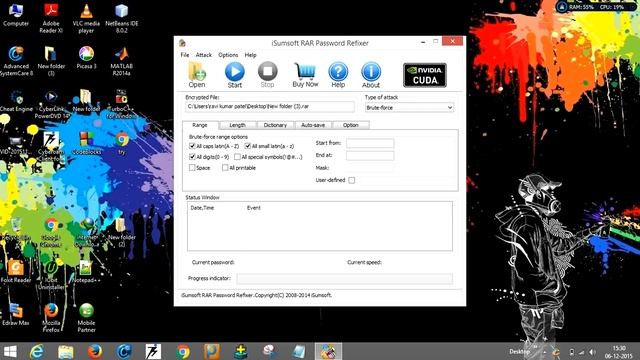Switch to the Option tab
This screenshot has width=640, height=360.
(x=351, y=125)
